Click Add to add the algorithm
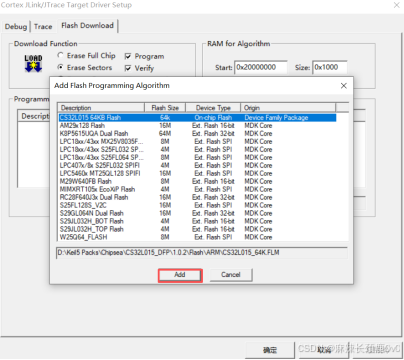404x360 pixels. 180,275
